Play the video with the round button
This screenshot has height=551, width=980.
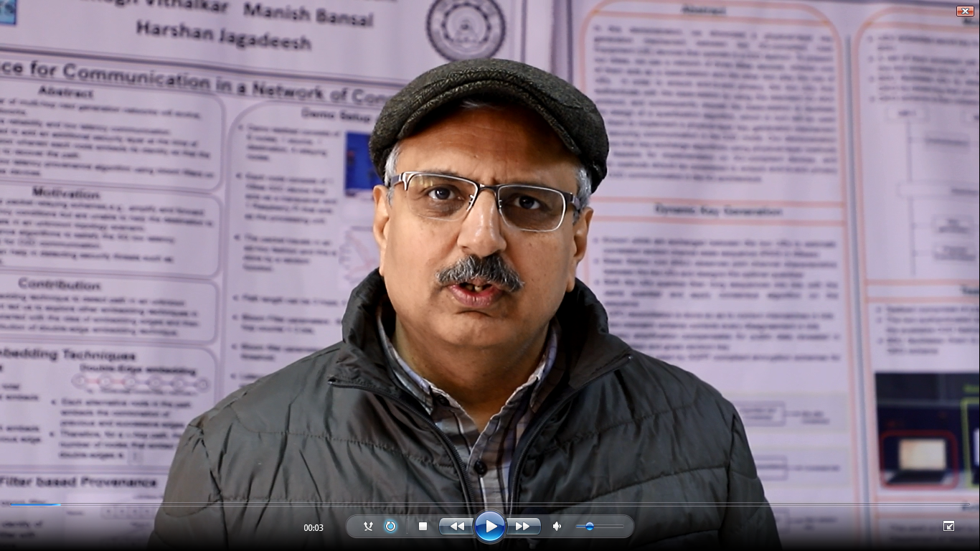pos(490,527)
